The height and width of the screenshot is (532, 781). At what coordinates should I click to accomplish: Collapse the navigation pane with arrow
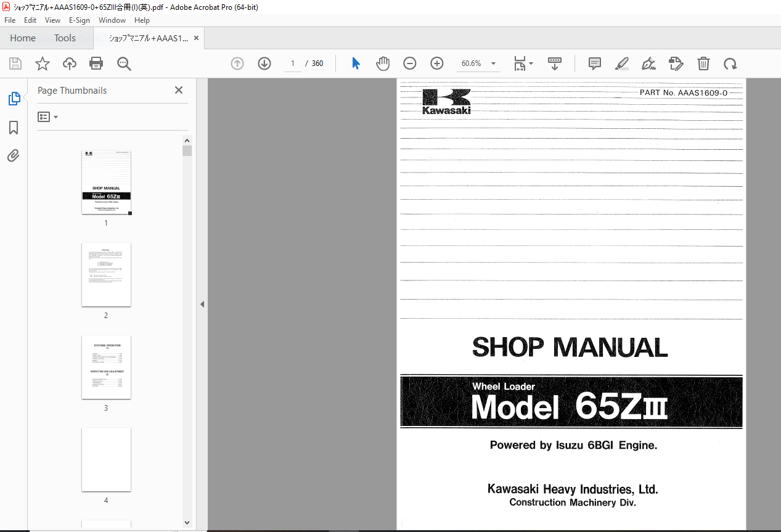pyautogui.click(x=202, y=305)
